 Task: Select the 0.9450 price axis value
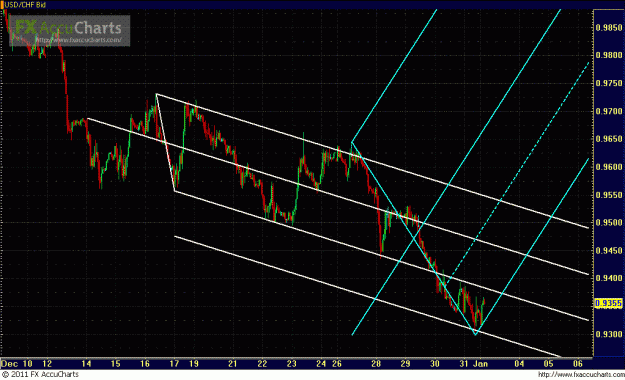pyautogui.click(x=609, y=250)
